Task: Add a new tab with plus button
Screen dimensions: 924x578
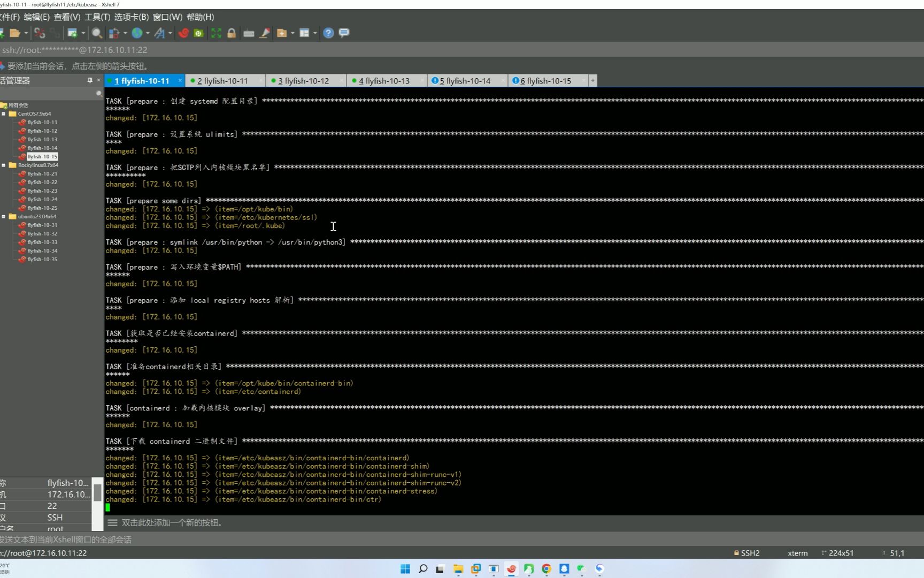Action: click(592, 80)
